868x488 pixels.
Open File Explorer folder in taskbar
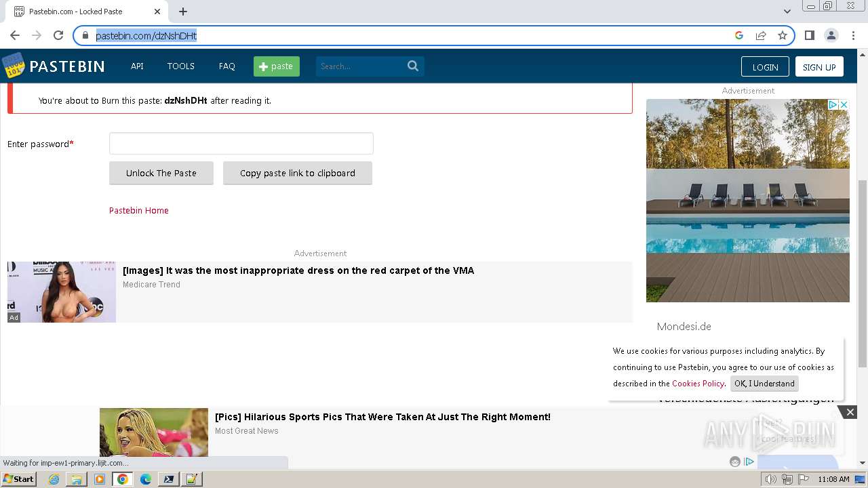pos(77,479)
